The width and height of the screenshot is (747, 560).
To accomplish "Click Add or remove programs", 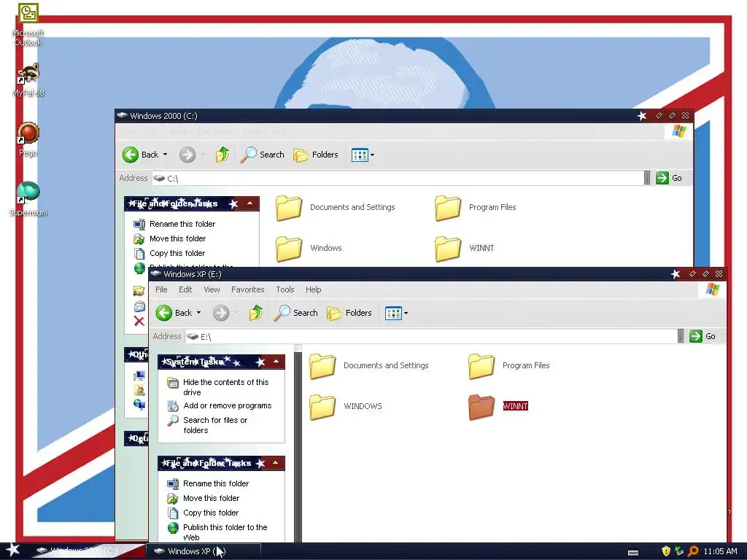I will click(228, 405).
